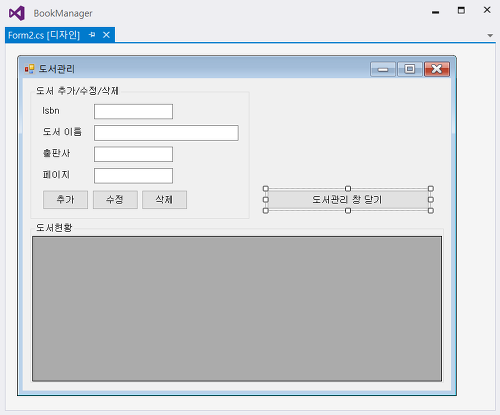Select the 도서현황 group box caption

pos(54,228)
